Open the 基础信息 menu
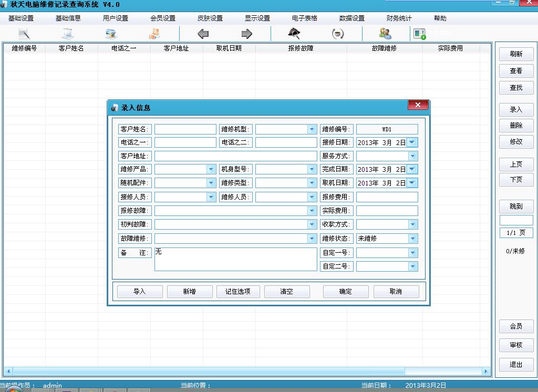This screenshot has height=392, width=538. click(68, 18)
